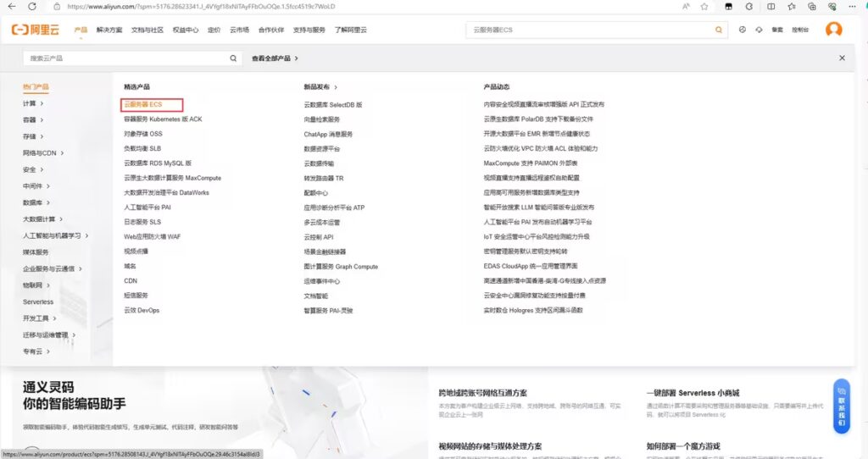Expand the 网络与CDN category
The width and height of the screenshot is (868, 459).
(43, 153)
